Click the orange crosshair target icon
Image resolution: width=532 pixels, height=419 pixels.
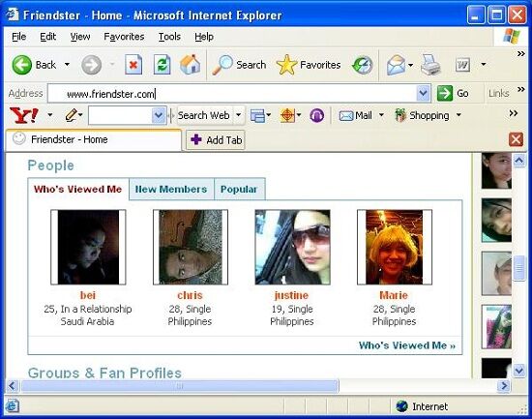click(x=287, y=115)
